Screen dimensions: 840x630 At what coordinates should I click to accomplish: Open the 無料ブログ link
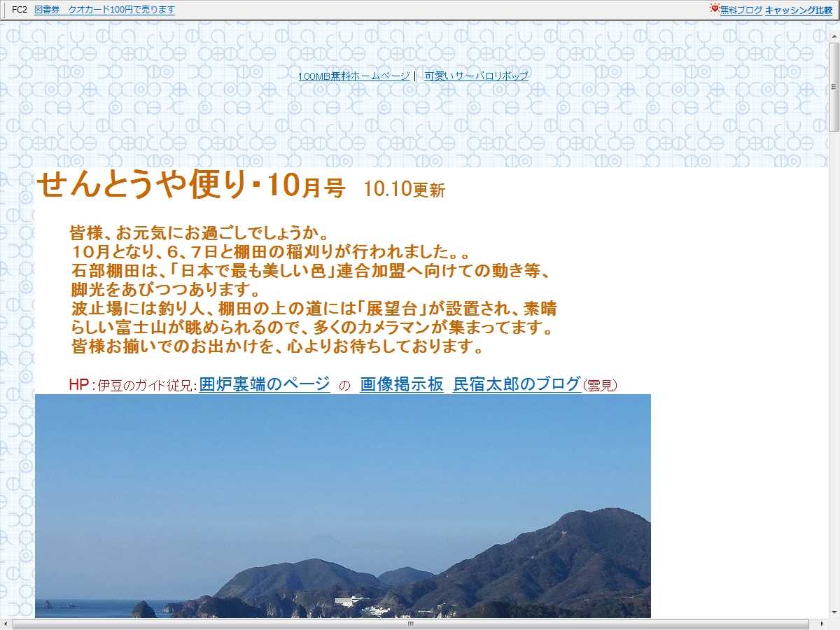(x=741, y=10)
